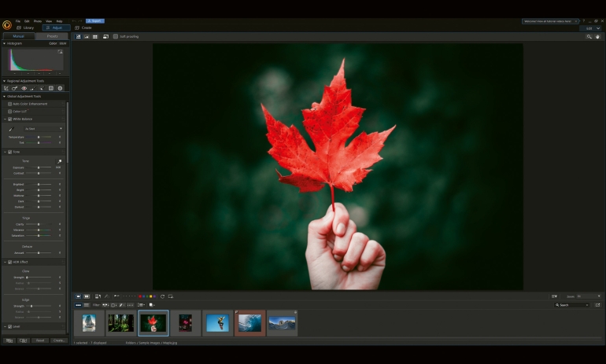Open the White Balance 'As Shot' dropdown

pyautogui.click(x=42, y=128)
